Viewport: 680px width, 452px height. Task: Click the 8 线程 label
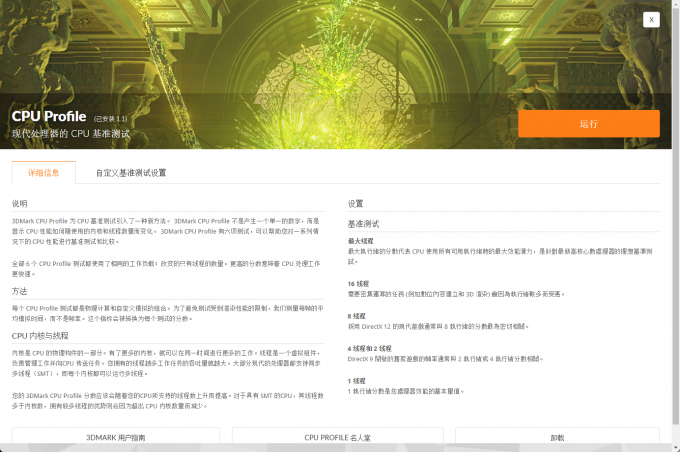(356, 316)
